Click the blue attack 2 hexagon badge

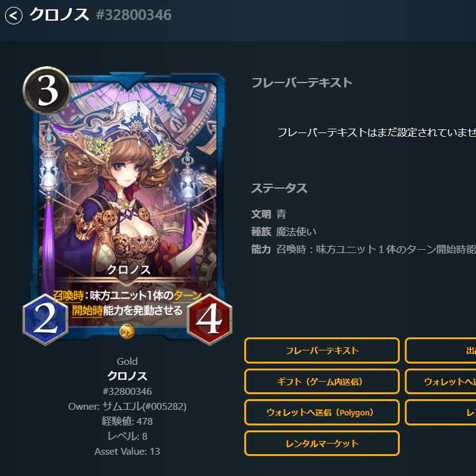click(45, 320)
